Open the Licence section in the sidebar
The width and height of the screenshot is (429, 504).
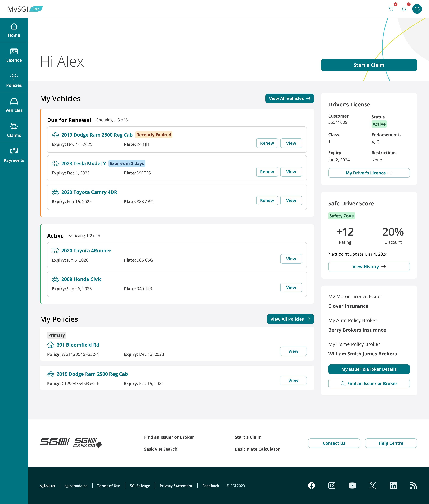click(x=14, y=55)
